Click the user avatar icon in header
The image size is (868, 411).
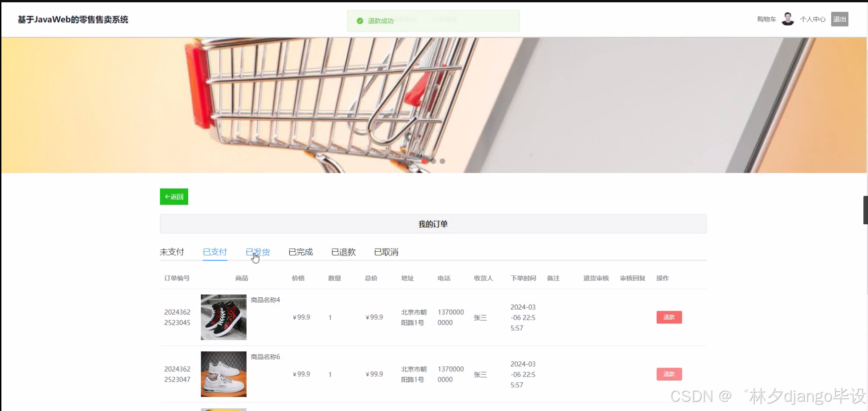[788, 19]
